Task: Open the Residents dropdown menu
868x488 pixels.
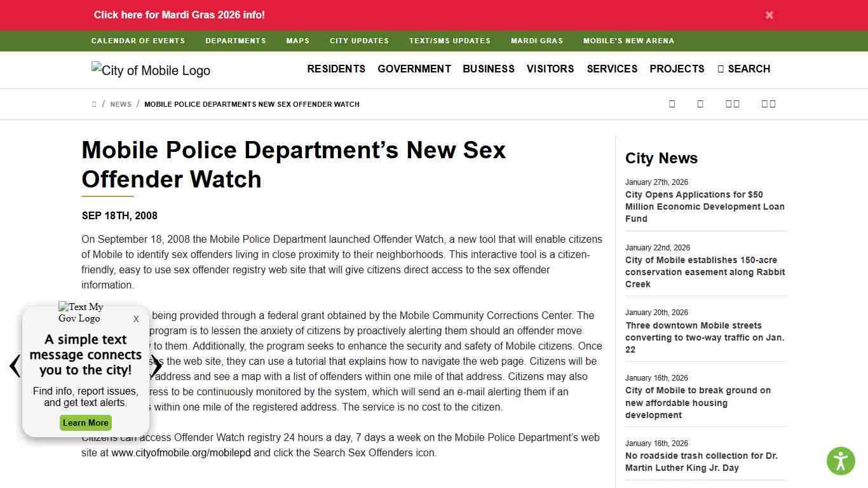Action: [x=336, y=69]
